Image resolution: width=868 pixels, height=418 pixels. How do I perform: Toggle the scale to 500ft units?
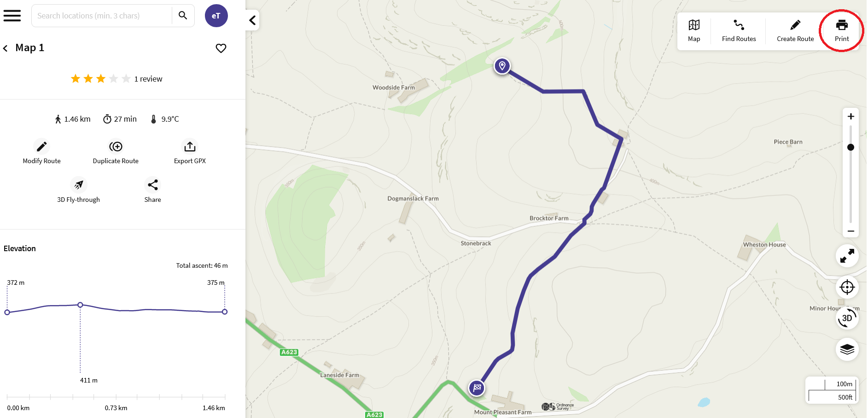(843, 397)
